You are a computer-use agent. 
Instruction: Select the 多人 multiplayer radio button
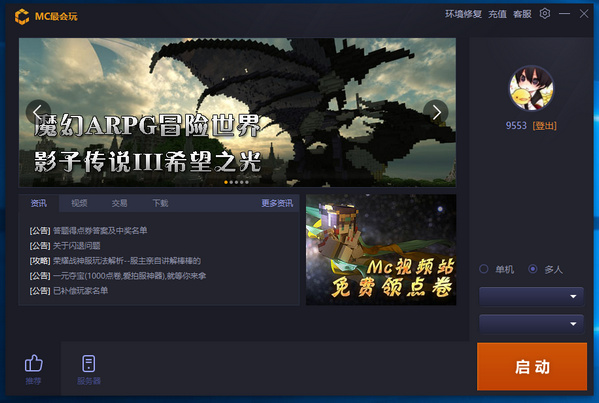click(533, 269)
